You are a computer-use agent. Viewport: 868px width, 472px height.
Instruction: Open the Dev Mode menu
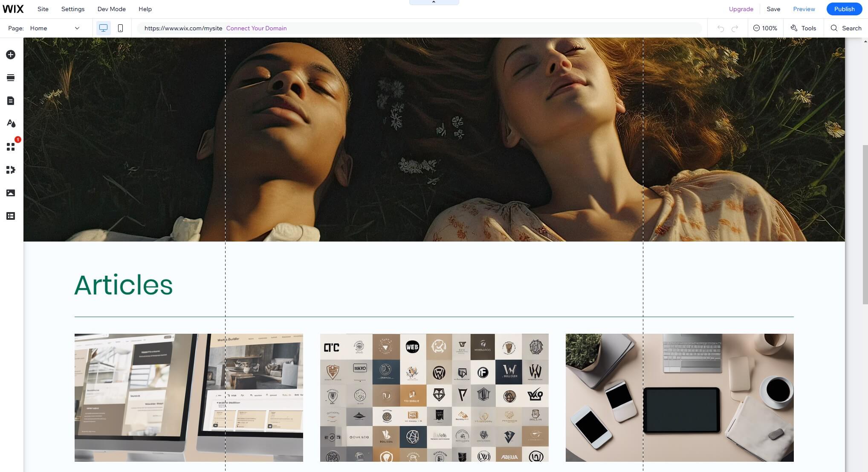pyautogui.click(x=112, y=9)
